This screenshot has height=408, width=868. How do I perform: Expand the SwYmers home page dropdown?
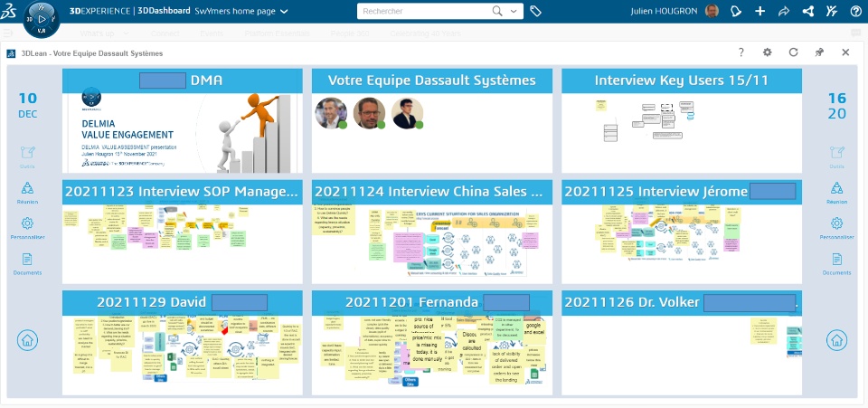point(284,11)
